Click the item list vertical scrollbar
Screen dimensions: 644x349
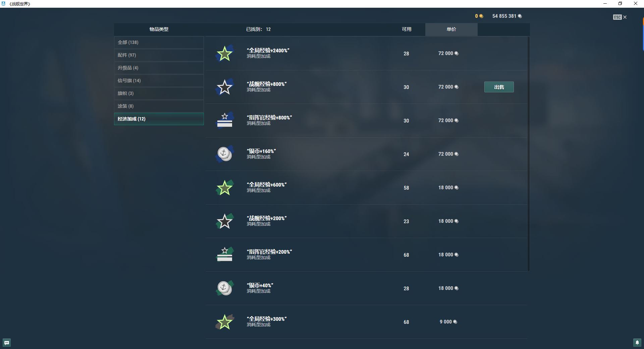(529, 154)
